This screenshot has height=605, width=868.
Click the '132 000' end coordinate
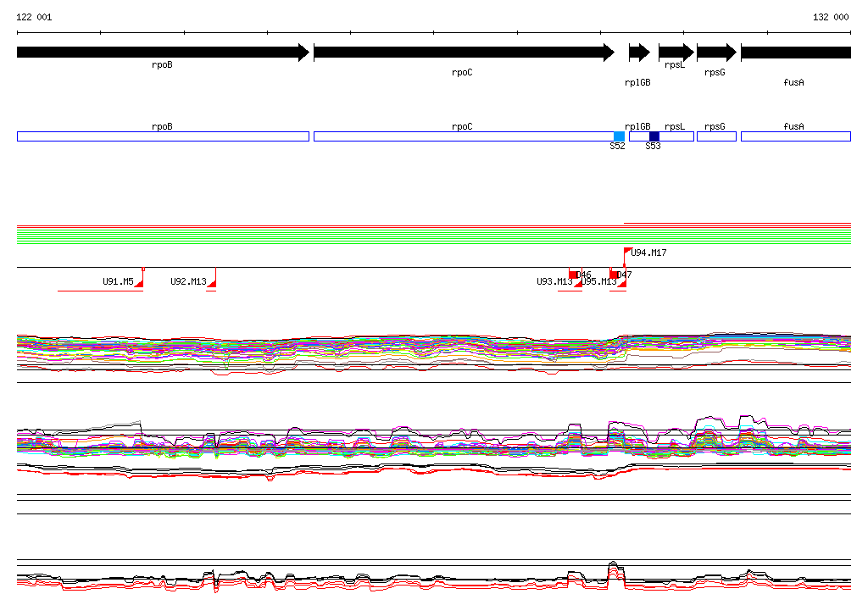coord(831,17)
